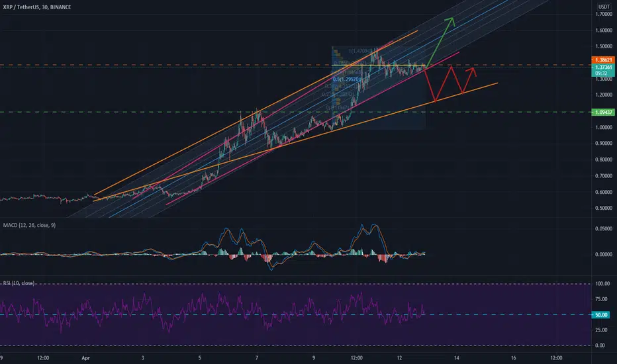Click the 09:32 bar countdown label
The image size is (617, 364).
(x=601, y=73)
